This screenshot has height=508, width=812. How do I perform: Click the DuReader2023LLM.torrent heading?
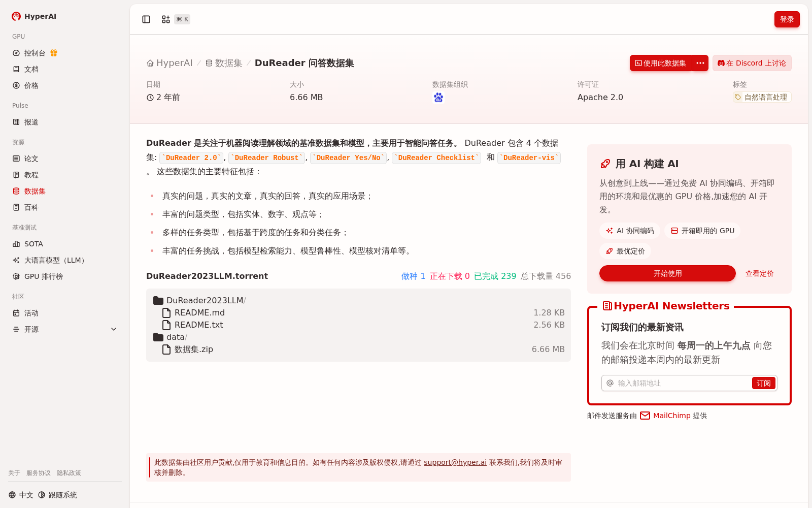(x=207, y=276)
